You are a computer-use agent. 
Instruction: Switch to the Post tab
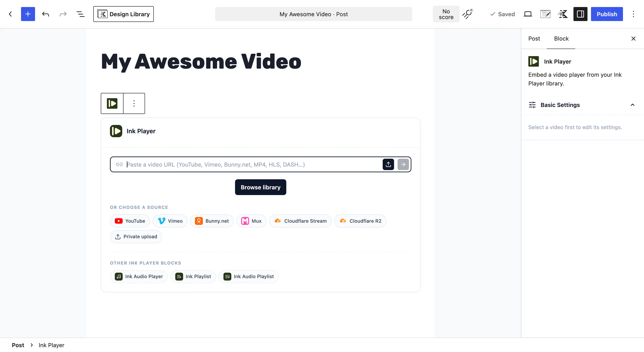tap(534, 39)
